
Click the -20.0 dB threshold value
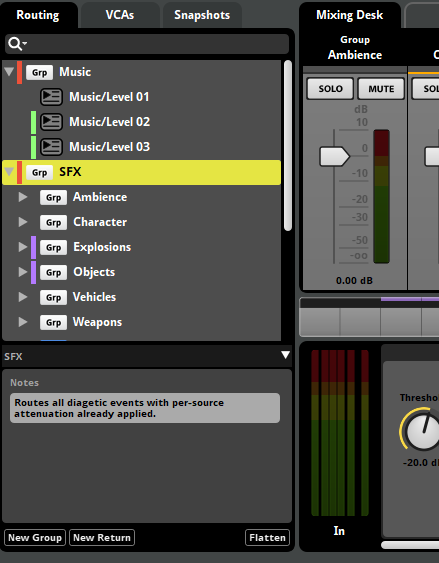(x=421, y=462)
